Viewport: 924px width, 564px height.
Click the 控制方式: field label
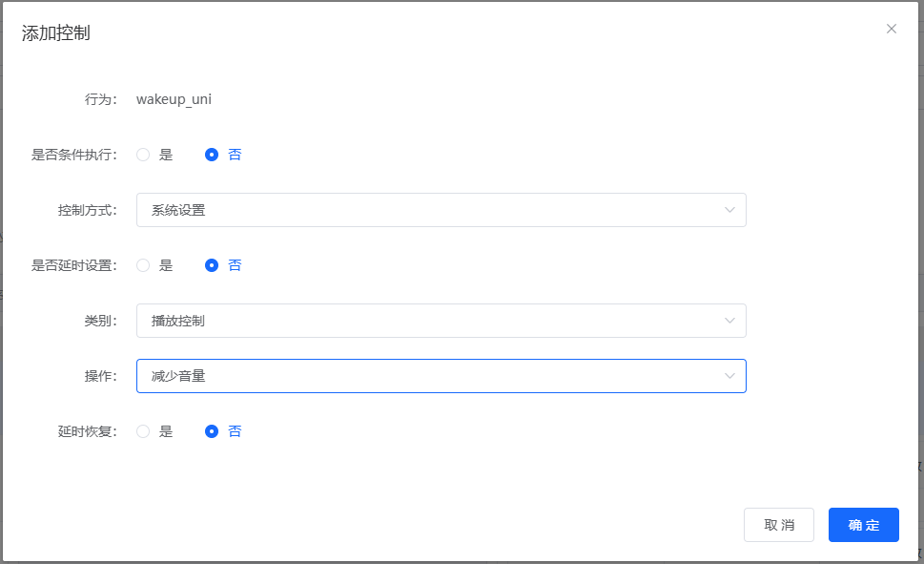click(x=87, y=210)
